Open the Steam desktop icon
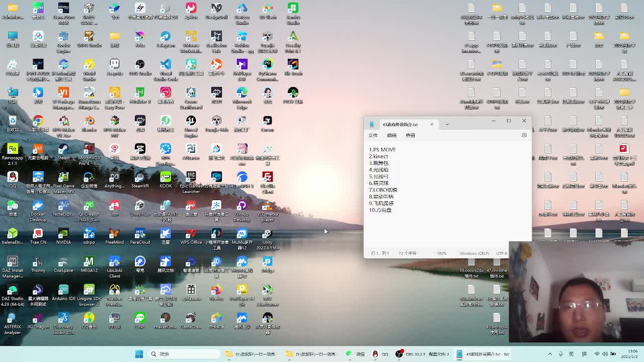Screen dimensions: 644x362 (63, 150)
